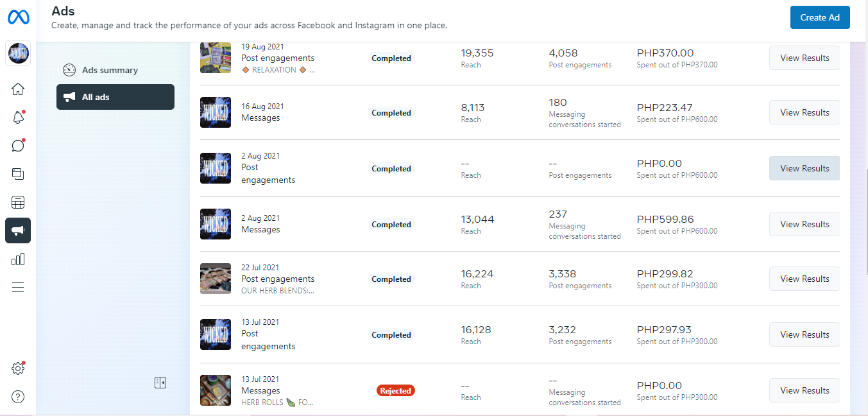The image size is (868, 416).
Task: Click the Meta logo
Action: pos(18,17)
